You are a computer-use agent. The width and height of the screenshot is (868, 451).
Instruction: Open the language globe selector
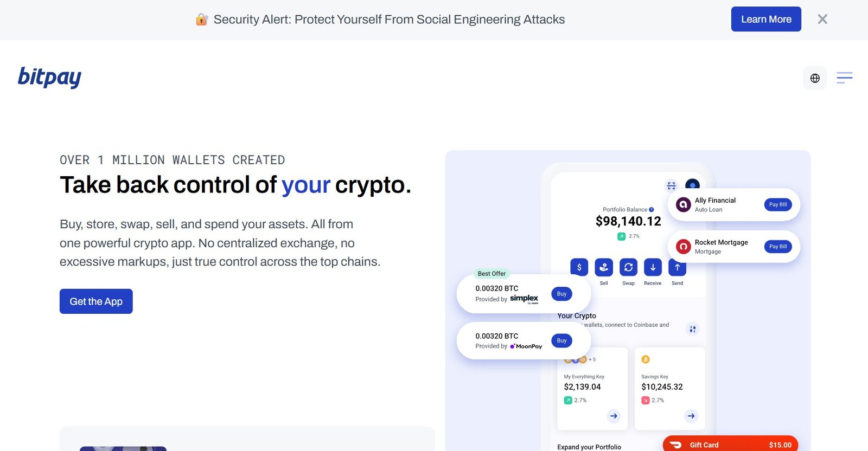tap(815, 78)
